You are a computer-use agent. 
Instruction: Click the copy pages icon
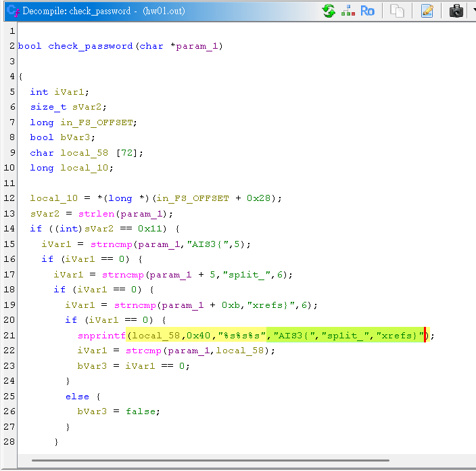click(x=397, y=12)
